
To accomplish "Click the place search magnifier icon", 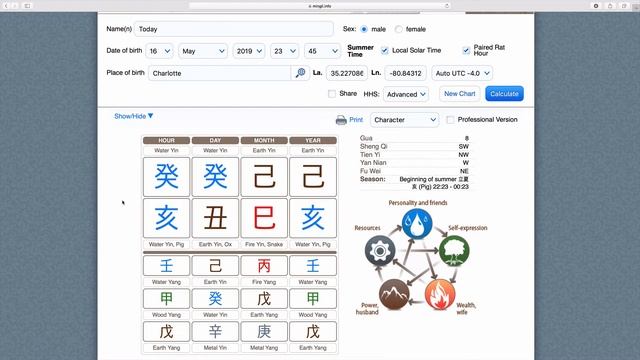I will 300,73.
